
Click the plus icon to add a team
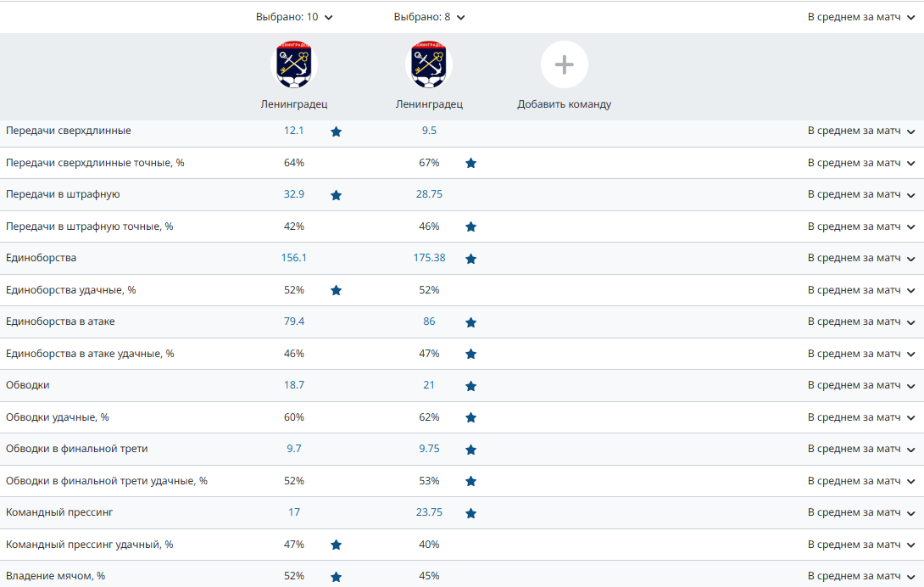pyautogui.click(x=564, y=65)
